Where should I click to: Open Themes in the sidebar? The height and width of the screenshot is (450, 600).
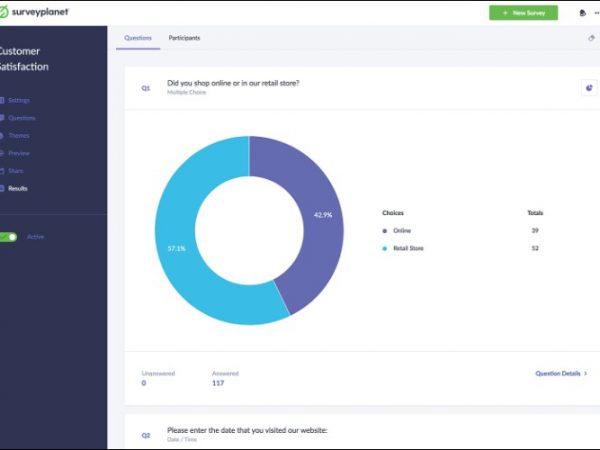[x=19, y=135]
